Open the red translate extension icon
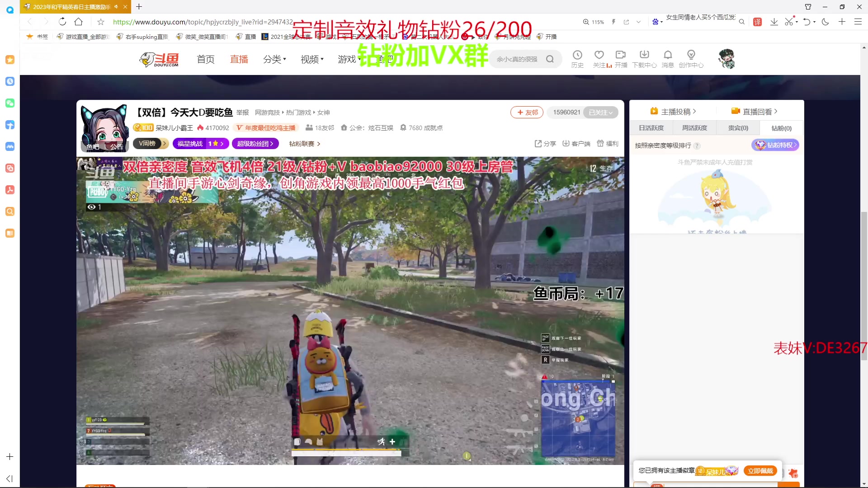868x488 pixels. (x=758, y=22)
